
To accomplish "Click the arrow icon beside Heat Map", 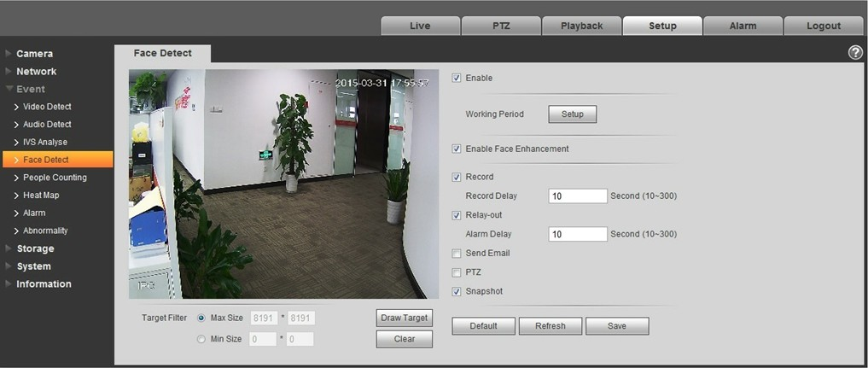I will click(16, 196).
